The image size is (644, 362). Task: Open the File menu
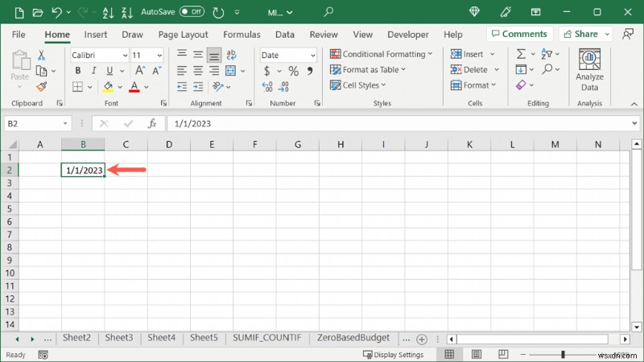19,35
